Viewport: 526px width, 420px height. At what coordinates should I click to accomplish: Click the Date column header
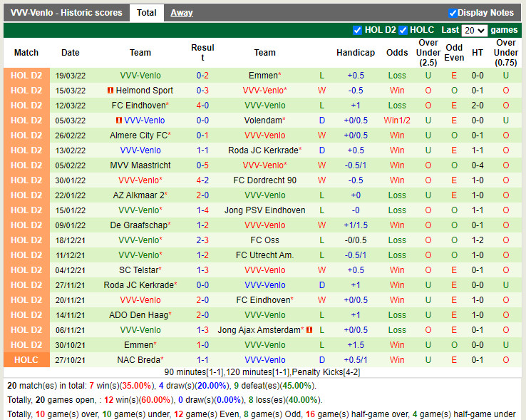click(71, 53)
